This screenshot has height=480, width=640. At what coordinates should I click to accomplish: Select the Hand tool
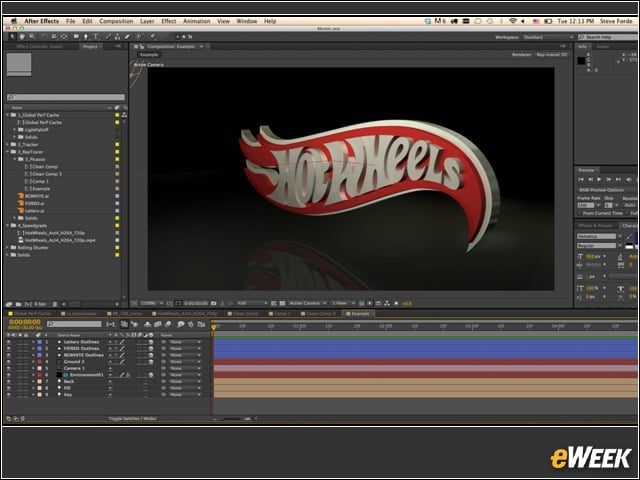[x=22, y=37]
